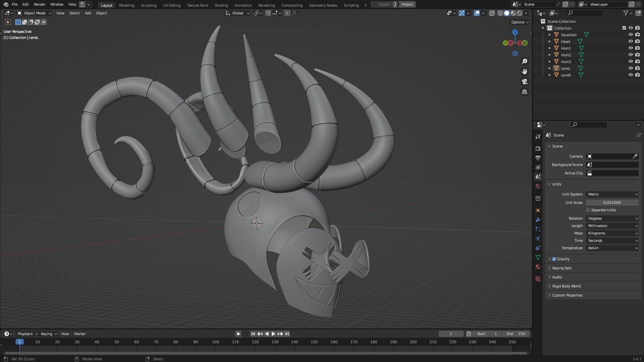Open the File menu
Screen dimensions: 644x362
click(14, 4)
